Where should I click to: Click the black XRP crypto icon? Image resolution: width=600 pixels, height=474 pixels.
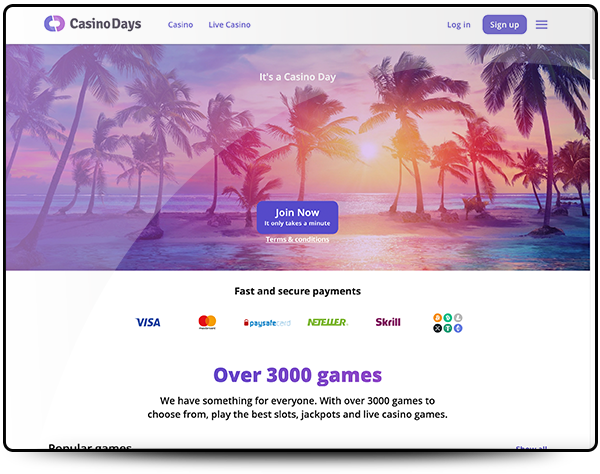click(437, 328)
